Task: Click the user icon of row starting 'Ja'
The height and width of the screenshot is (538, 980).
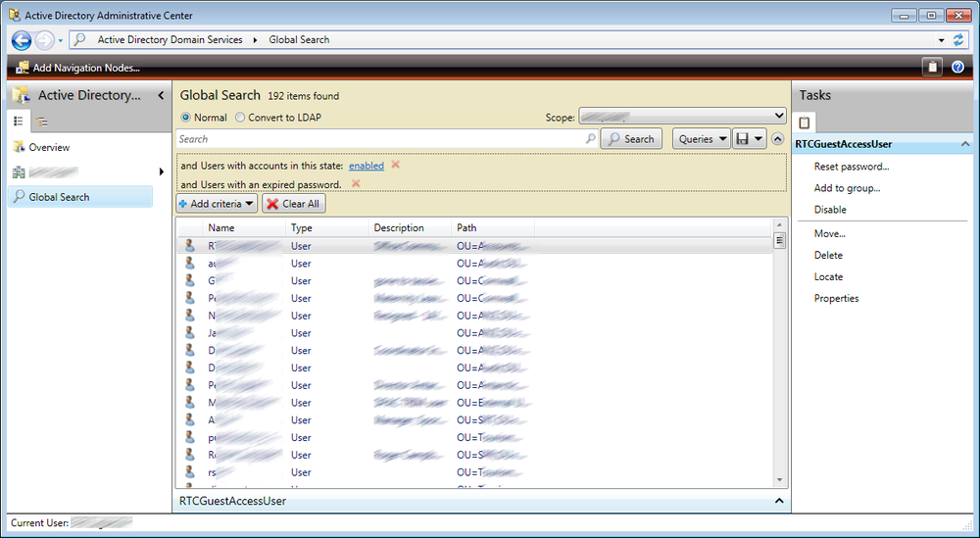Action: (189, 333)
